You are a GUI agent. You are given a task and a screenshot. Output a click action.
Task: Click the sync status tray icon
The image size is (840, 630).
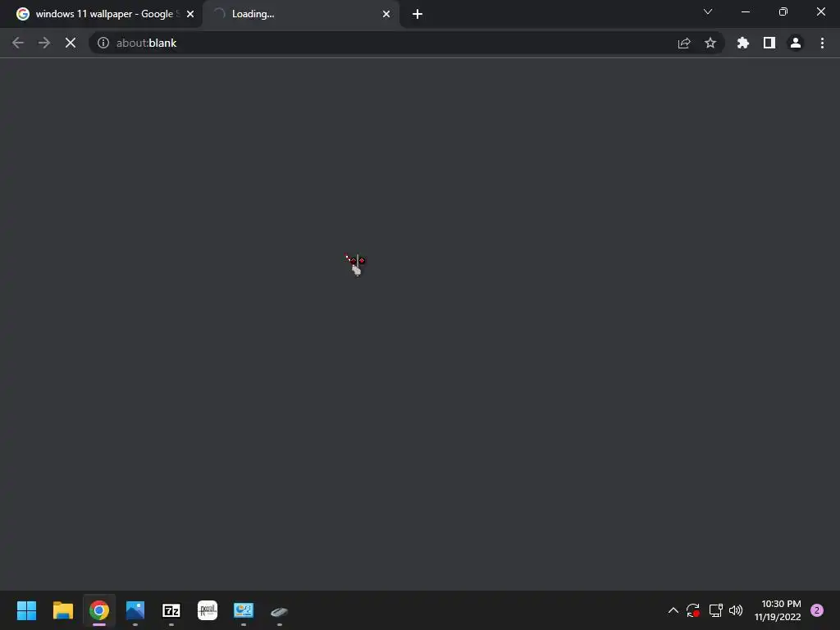[693, 610]
